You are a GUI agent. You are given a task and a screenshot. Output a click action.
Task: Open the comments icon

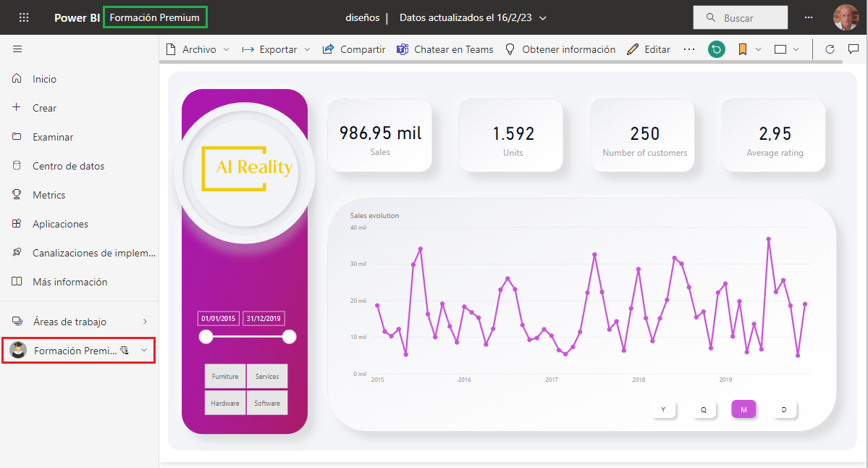854,49
